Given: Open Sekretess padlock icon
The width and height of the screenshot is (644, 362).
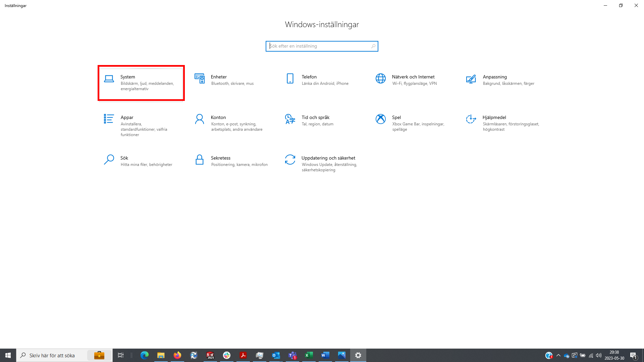Looking at the screenshot, I should tap(200, 160).
